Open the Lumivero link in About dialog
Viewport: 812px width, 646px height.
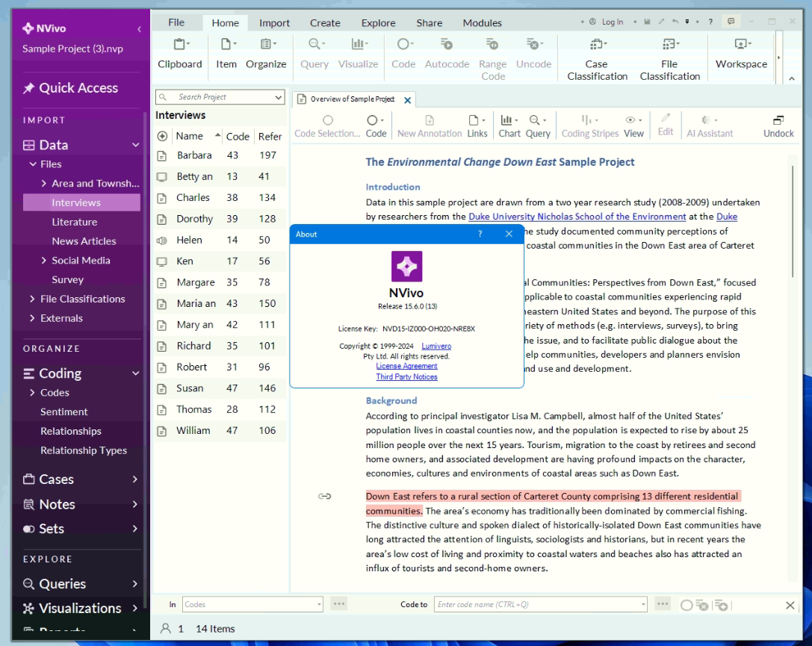[436, 346]
